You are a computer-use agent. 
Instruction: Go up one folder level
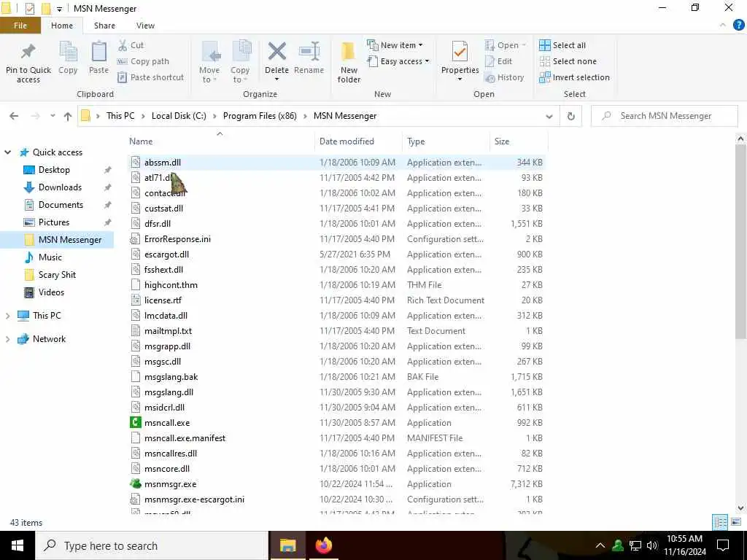click(68, 116)
